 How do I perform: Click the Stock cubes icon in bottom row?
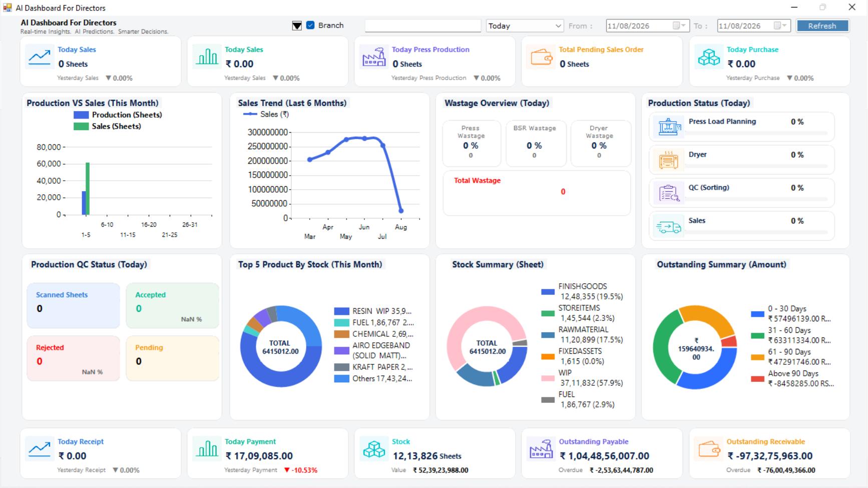(x=374, y=449)
